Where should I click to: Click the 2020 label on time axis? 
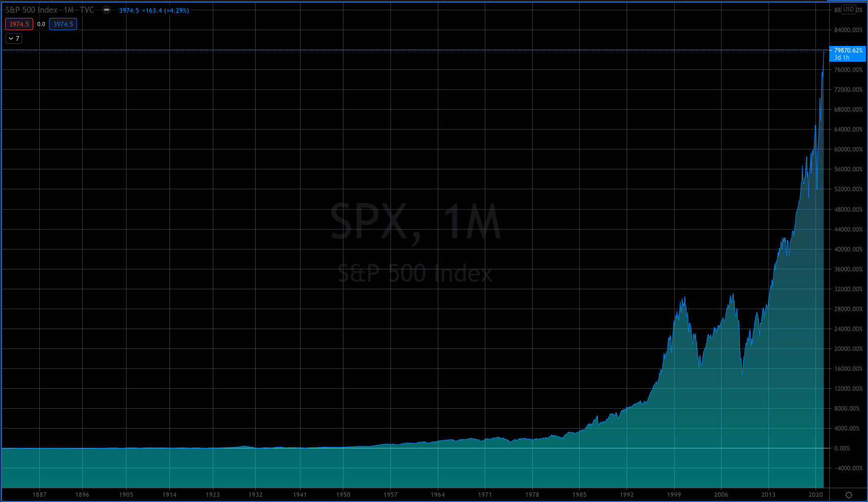815,494
